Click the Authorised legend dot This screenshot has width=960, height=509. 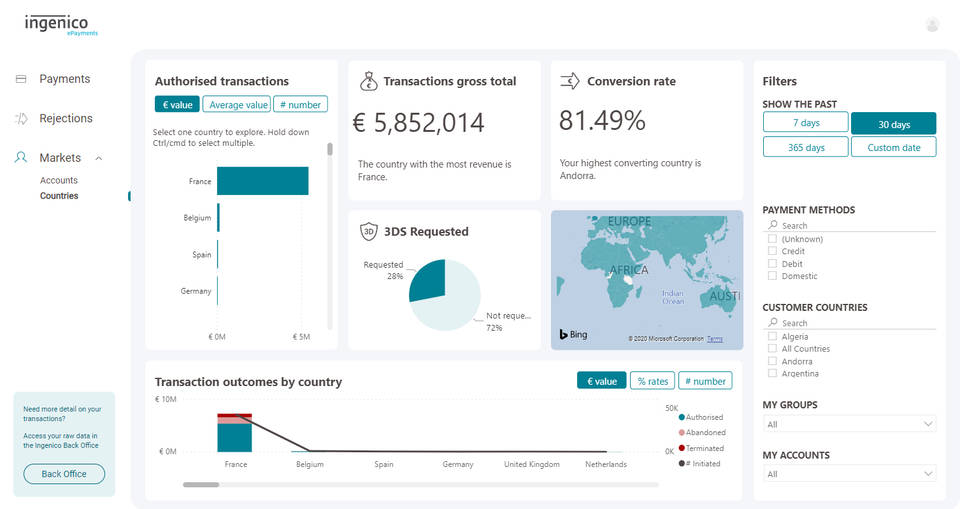tap(681, 417)
